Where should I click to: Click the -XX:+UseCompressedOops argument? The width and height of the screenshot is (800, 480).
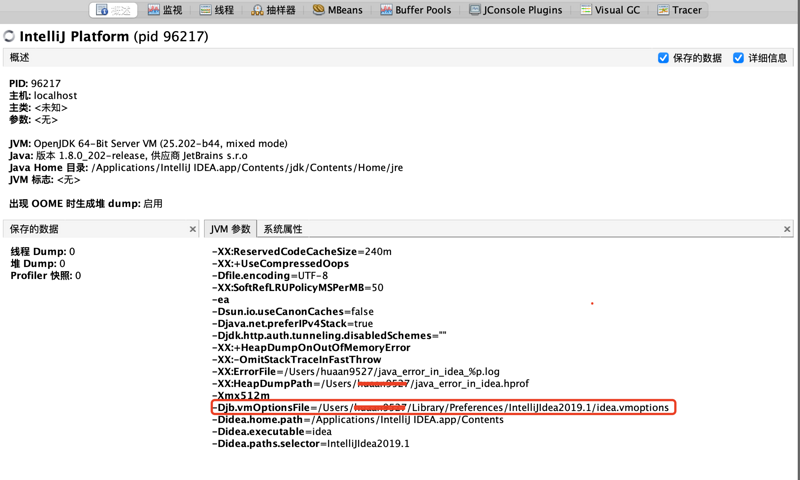coord(280,264)
